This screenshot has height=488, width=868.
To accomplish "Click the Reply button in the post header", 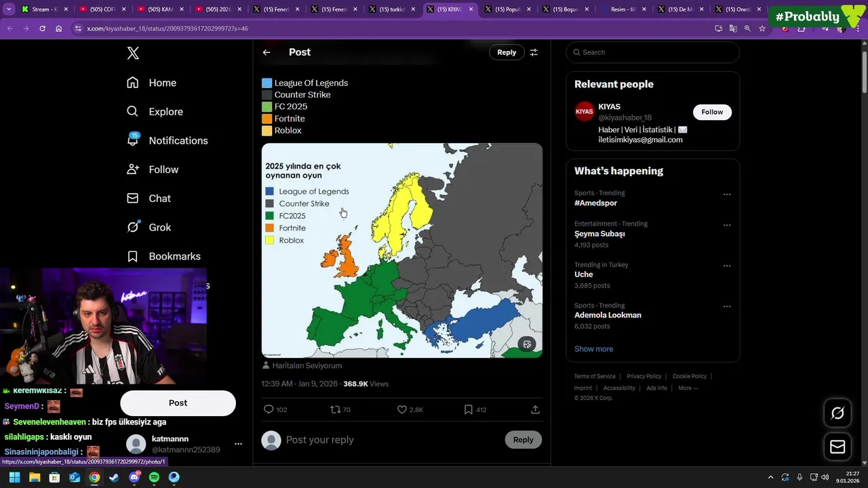I will (x=507, y=52).
